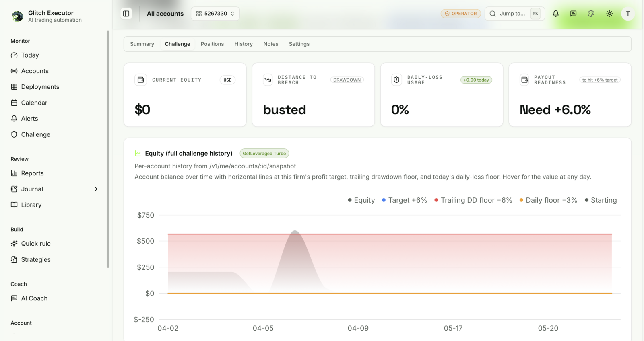The height and width of the screenshot is (341, 644).
Task: Open Reports in sidebar
Action: 32,173
